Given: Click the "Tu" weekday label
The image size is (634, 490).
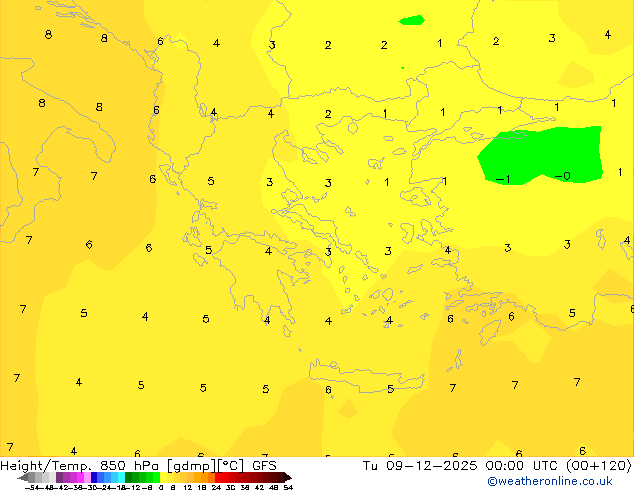Looking at the screenshot, I should coord(370,466).
